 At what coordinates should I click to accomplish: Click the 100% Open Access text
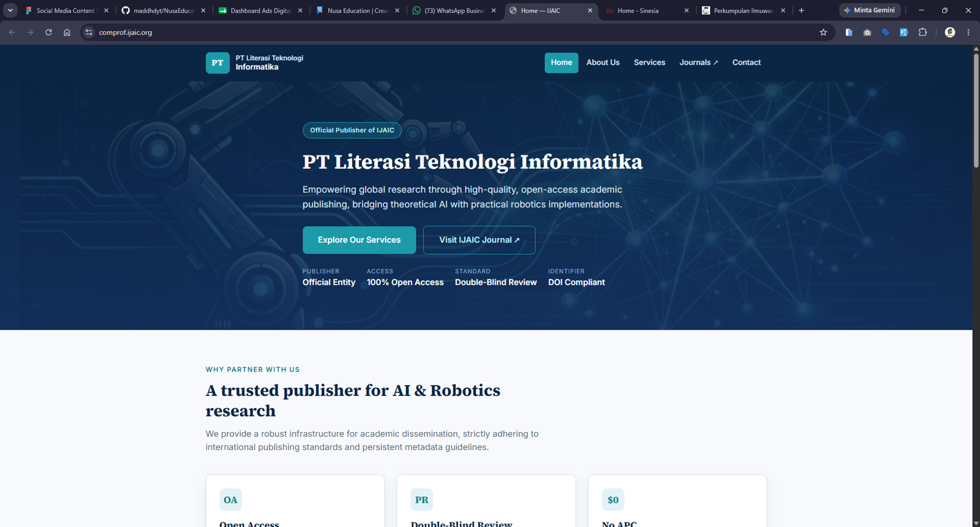[x=405, y=282]
